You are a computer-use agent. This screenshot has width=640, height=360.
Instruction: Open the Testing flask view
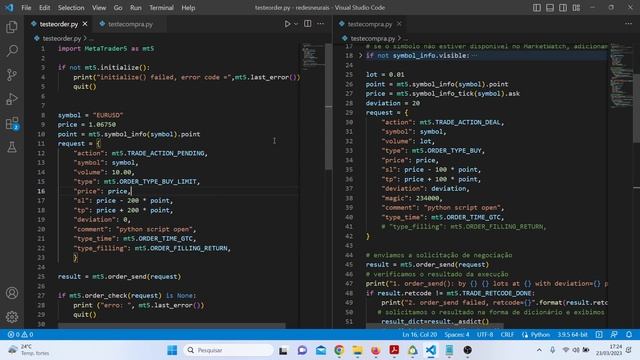[12, 147]
